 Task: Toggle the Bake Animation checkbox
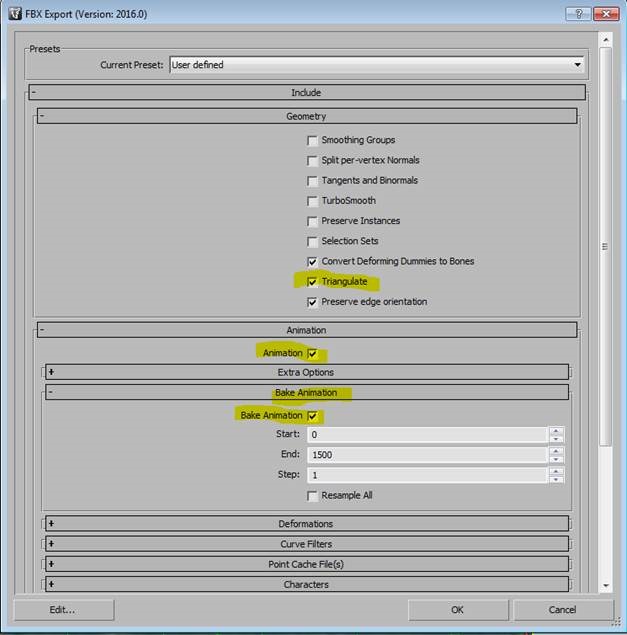coord(312,416)
